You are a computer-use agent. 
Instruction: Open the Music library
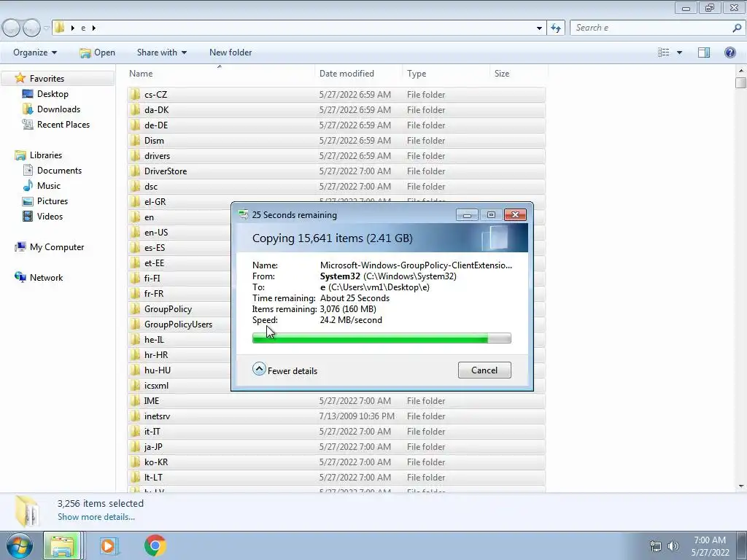pos(49,186)
